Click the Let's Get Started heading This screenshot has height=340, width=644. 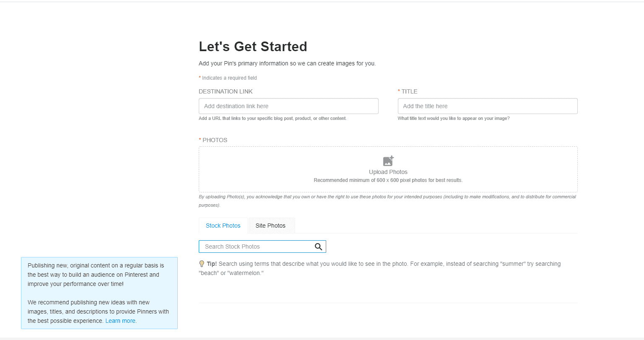pos(253,47)
